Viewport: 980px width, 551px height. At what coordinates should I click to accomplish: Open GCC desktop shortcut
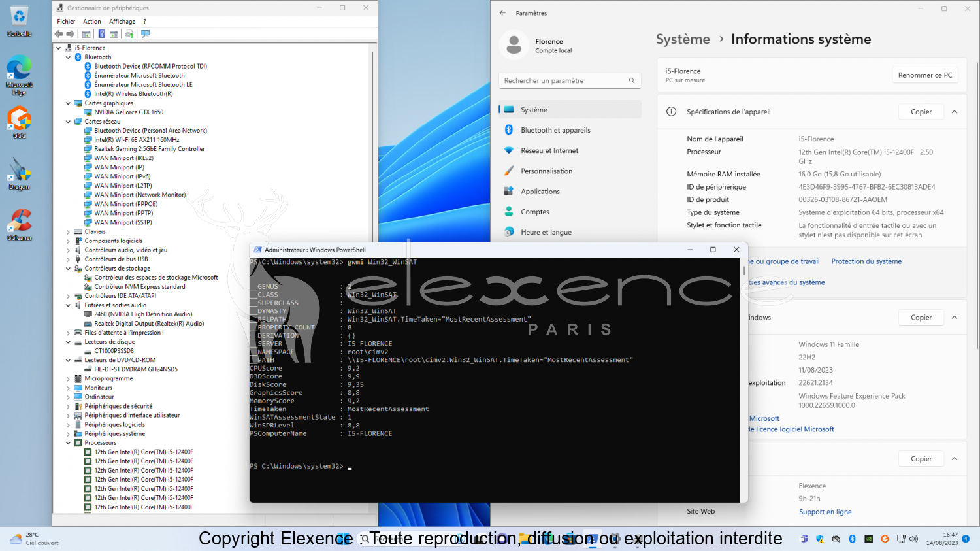[x=19, y=122]
